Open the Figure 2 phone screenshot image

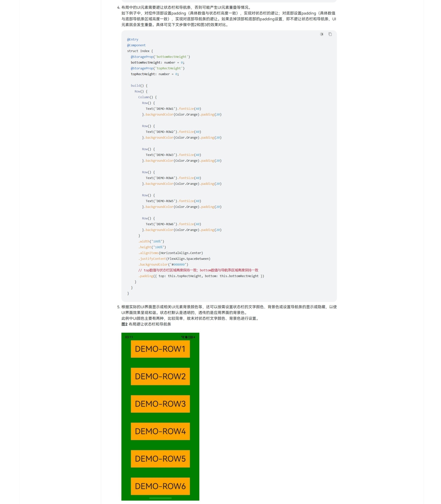[x=160, y=416]
